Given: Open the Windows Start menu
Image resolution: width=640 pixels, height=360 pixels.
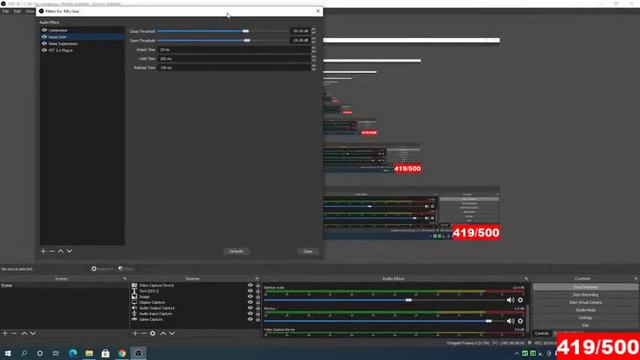Looking at the screenshot, I should click(8, 353).
